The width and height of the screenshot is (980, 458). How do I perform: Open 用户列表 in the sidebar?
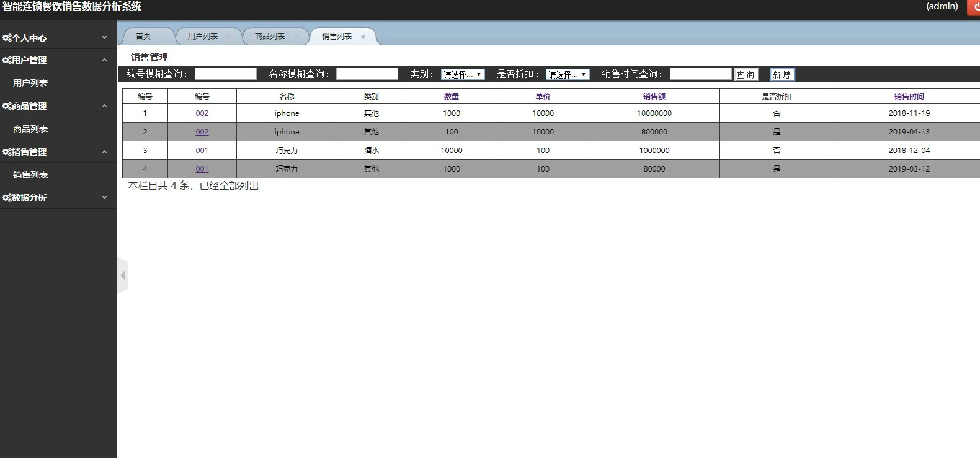(x=30, y=83)
